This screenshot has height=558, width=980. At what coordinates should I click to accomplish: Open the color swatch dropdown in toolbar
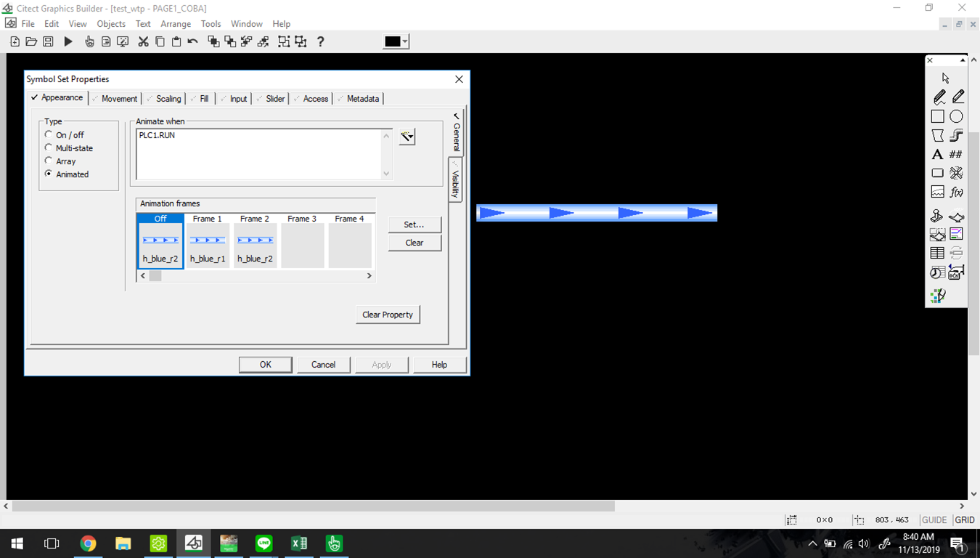[x=405, y=41]
